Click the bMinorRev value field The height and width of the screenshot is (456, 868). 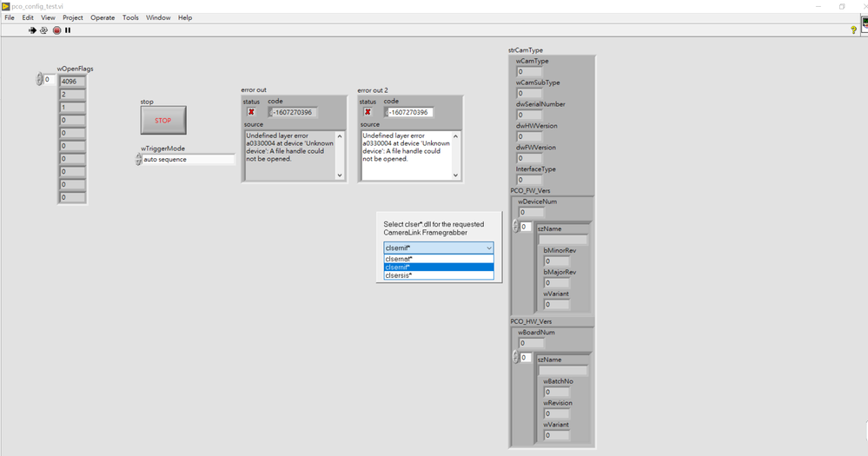(557, 261)
